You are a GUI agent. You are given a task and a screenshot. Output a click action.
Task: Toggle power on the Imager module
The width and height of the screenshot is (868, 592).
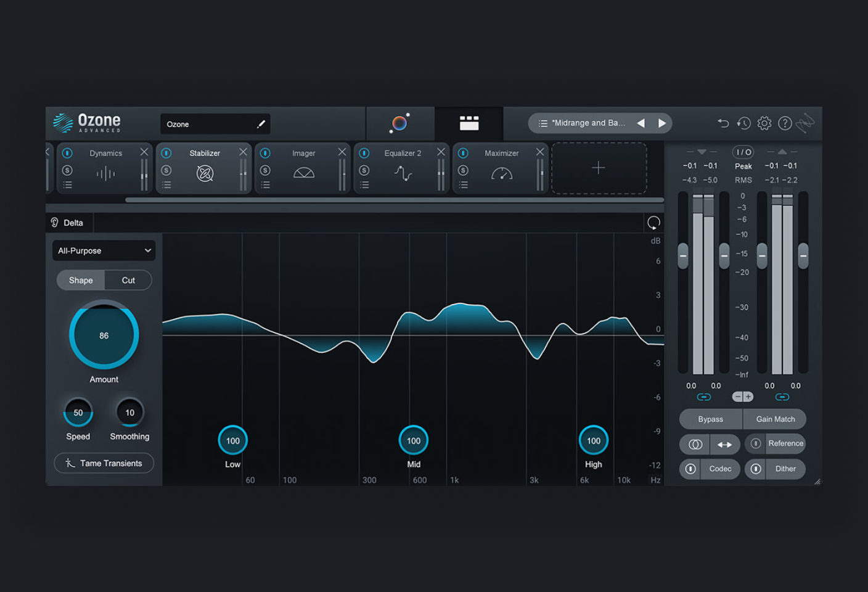pyautogui.click(x=265, y=153)
